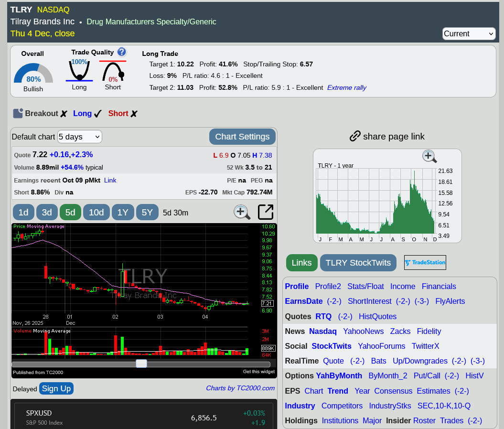
Task: Open the SEC,10-K,10-Q link
Action: (444, 406)
